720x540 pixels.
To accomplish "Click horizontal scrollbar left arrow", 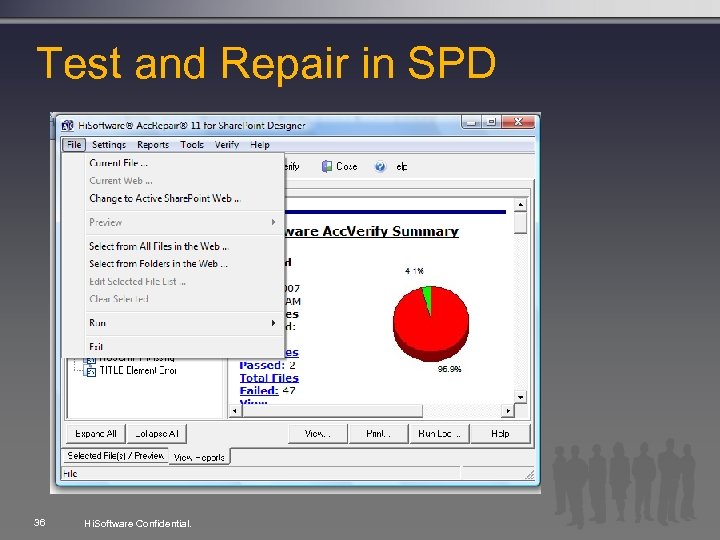I will click(x=235, y=411).
